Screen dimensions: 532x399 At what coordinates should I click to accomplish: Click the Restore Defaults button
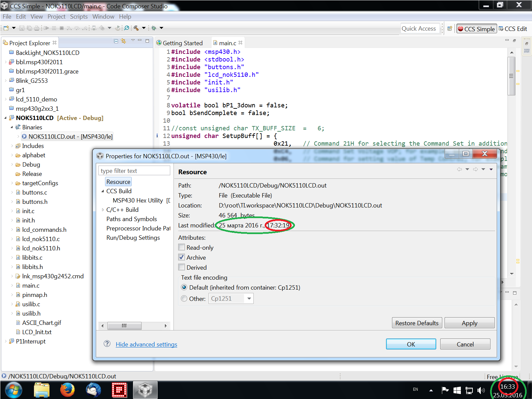[417, 323]
